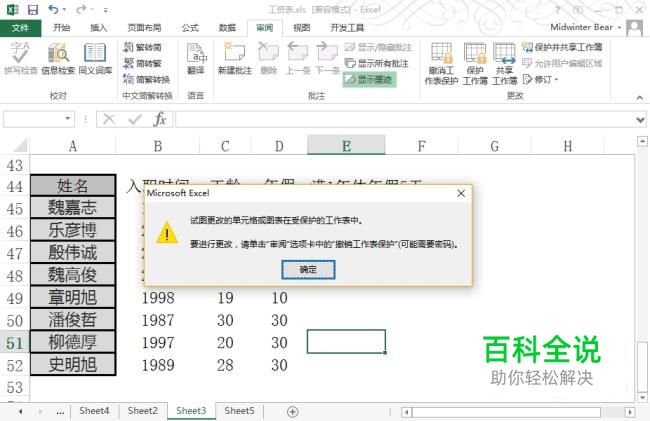The image size is (650, 421).
Task: Switch to the 开发工具 ribbon tab
Action: coord(347,28)
